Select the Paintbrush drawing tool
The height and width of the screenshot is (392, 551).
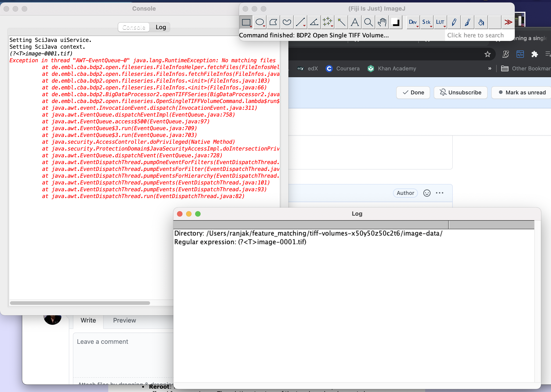coord(467,22)
